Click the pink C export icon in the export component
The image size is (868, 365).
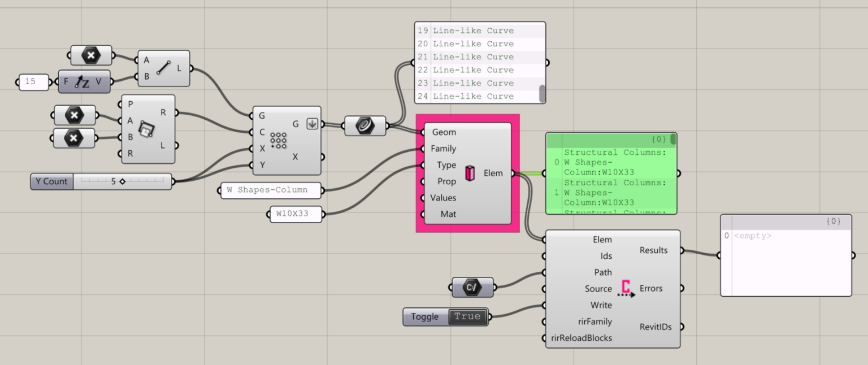point(625,288)
